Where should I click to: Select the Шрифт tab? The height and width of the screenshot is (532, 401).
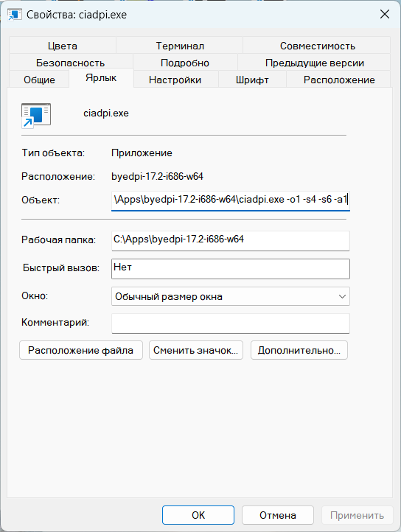point(252,80)
